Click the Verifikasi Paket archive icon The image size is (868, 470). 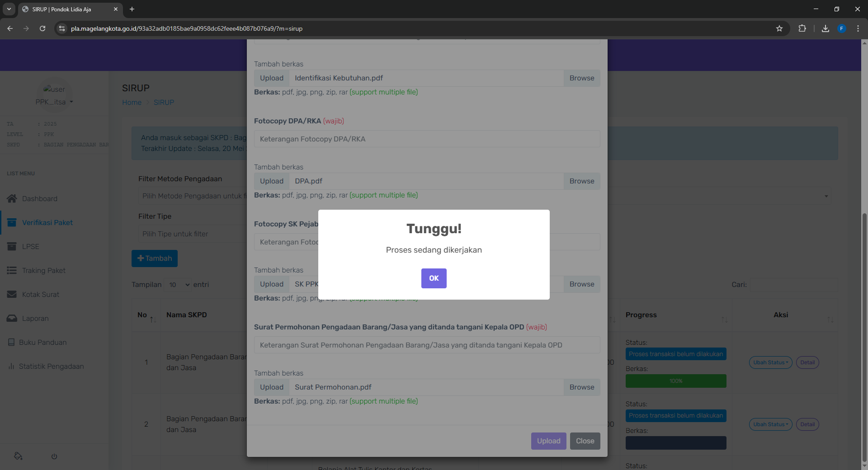(12, 222)
